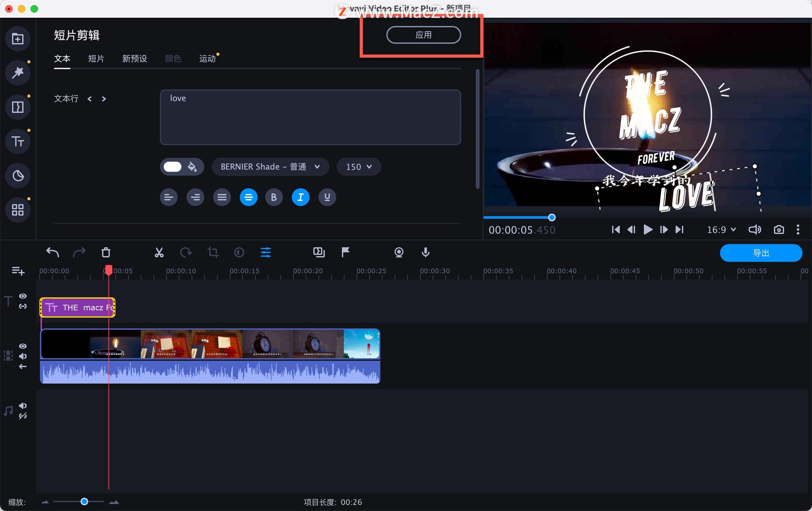Screen dimensions: 812x511
Task: Click the scissors split tool
Action: 159,253
